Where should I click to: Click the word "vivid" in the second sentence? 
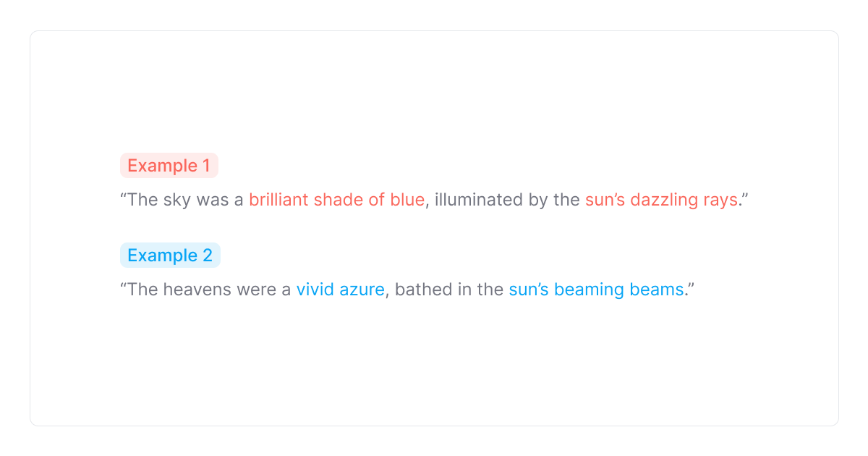click(x=313, y=290)
